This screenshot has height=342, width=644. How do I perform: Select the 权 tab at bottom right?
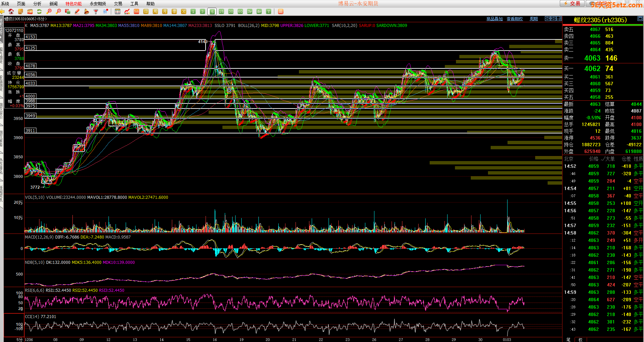click(x=580, y=339)
